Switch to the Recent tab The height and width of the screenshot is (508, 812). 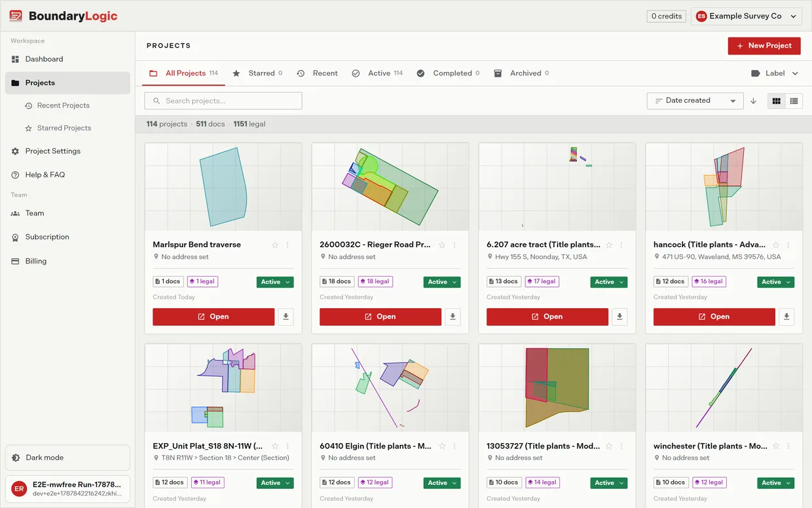[318, 73]
